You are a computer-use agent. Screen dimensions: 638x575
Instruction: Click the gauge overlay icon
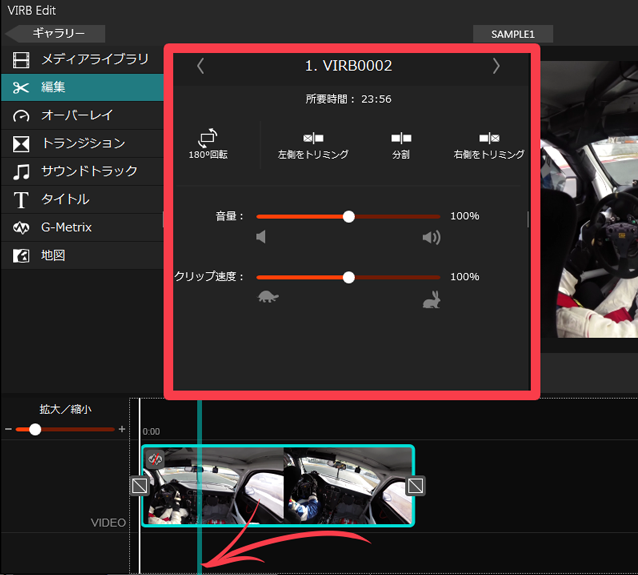21,116
